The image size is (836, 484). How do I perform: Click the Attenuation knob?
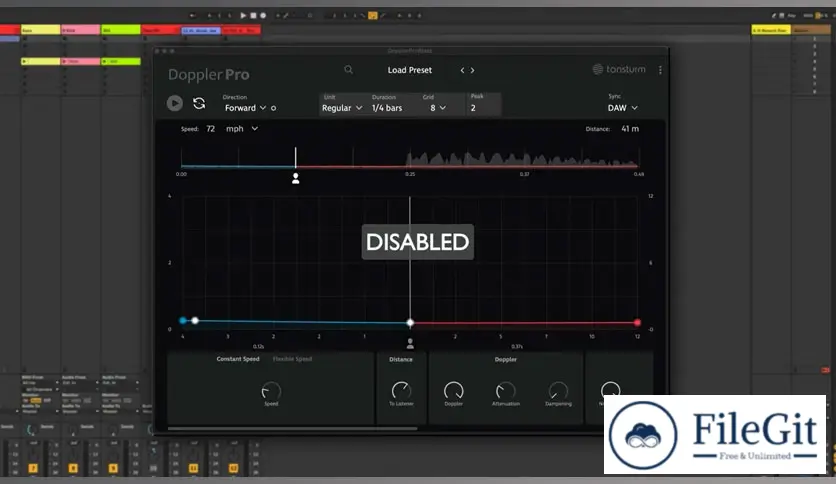click(505, 391)
